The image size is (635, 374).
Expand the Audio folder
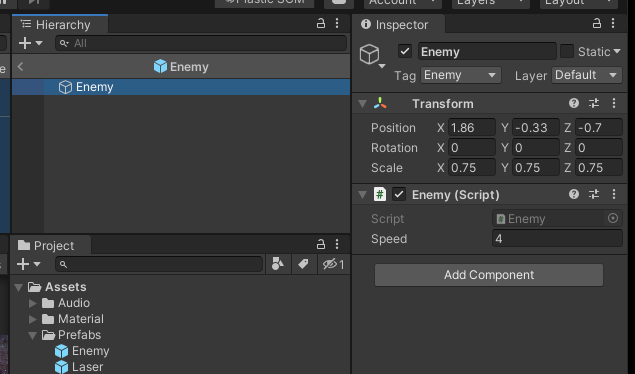tap(33, 303)
